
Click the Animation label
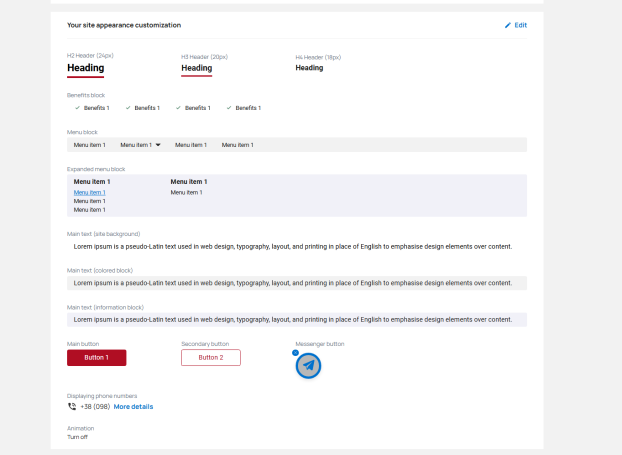(x=81, y=428)
